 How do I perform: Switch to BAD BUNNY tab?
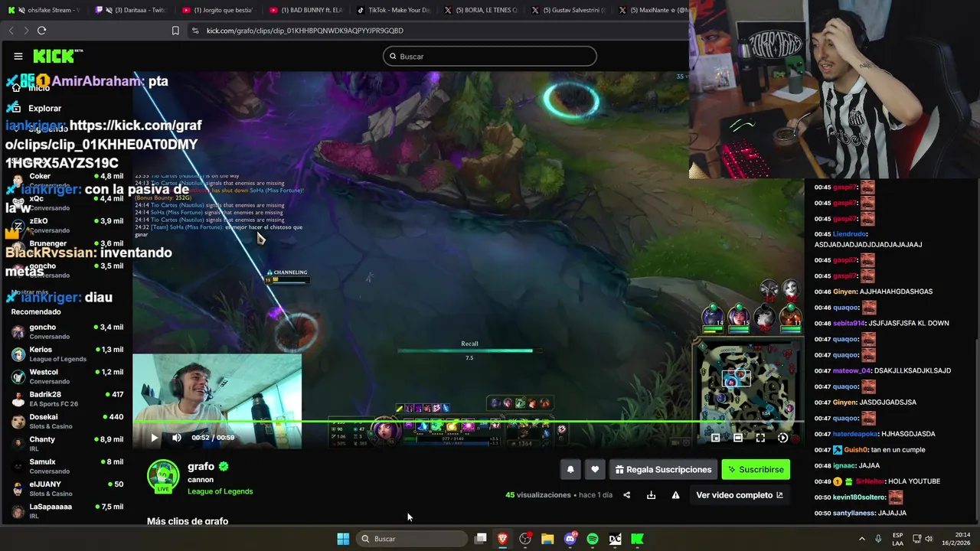click(306, 10)
